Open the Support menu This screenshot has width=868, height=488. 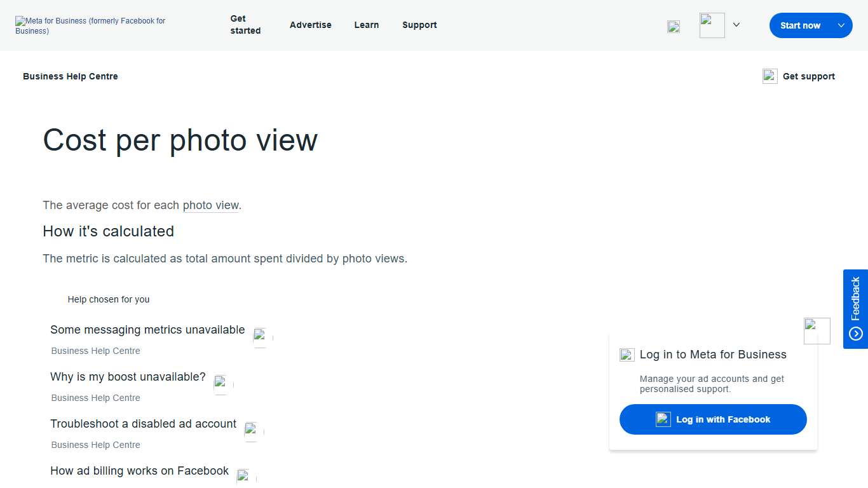(419, 25)
